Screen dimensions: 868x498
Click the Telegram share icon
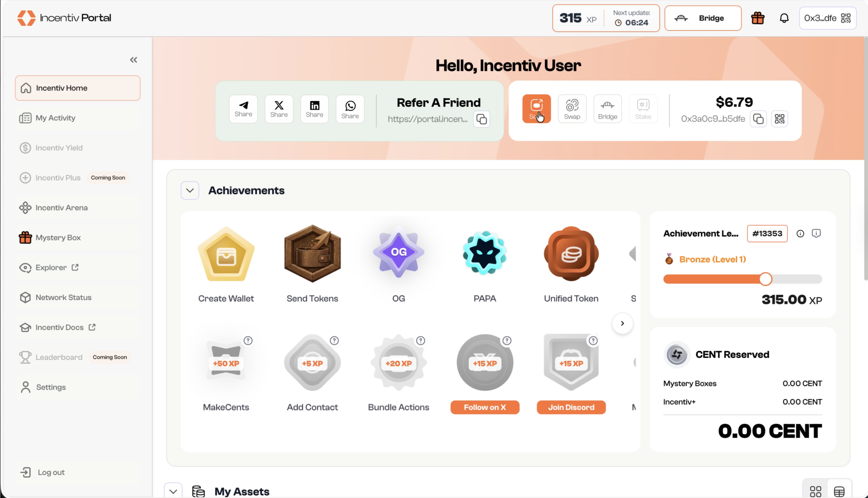pyautogui.click(x=243, y=109)
